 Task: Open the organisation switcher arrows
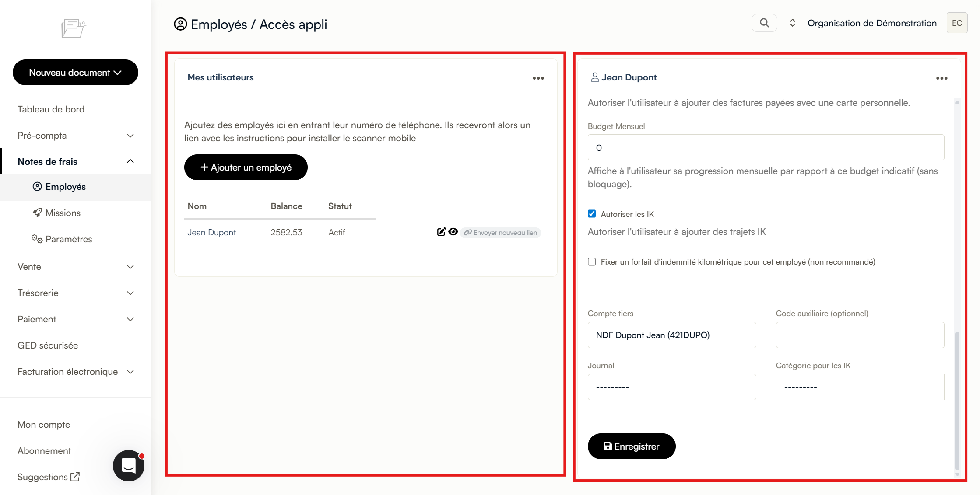coord(792,23)
